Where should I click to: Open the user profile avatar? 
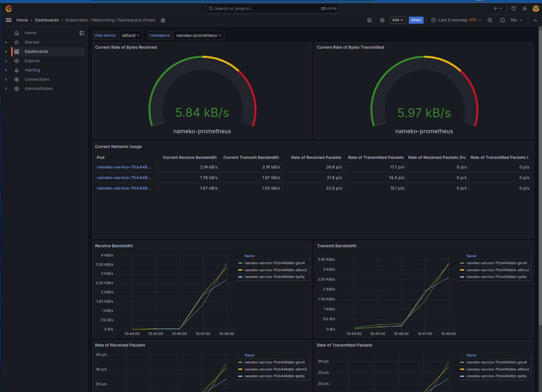[x=536, y=9]
